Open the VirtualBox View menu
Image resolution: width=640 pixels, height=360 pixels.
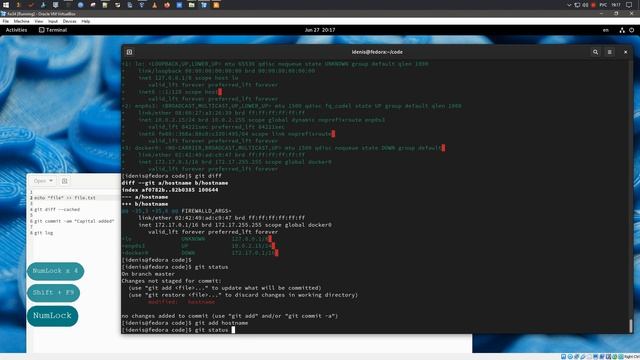[39, 21]
